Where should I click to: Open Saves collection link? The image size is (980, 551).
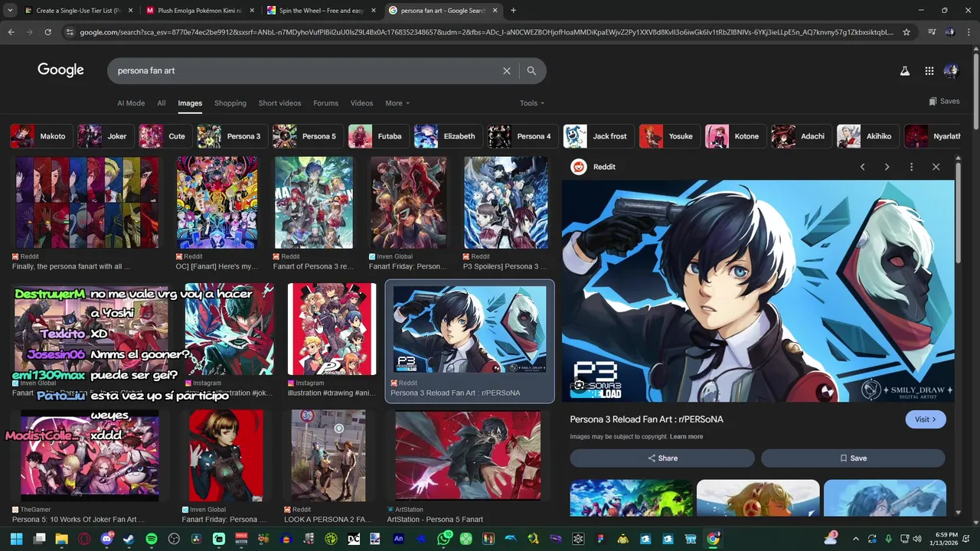coord(944,101)
